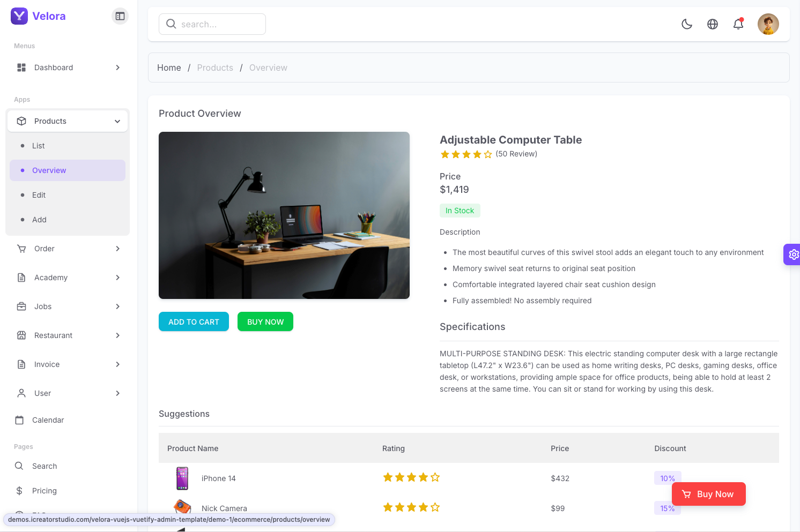Open notifications bell icon
Image resolution: width=800 pixels, height=532 pixels.
[738, 24]
